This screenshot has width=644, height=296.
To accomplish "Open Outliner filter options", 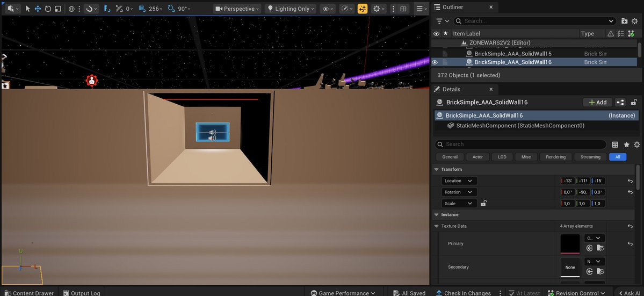I will (x=443, y=21).
